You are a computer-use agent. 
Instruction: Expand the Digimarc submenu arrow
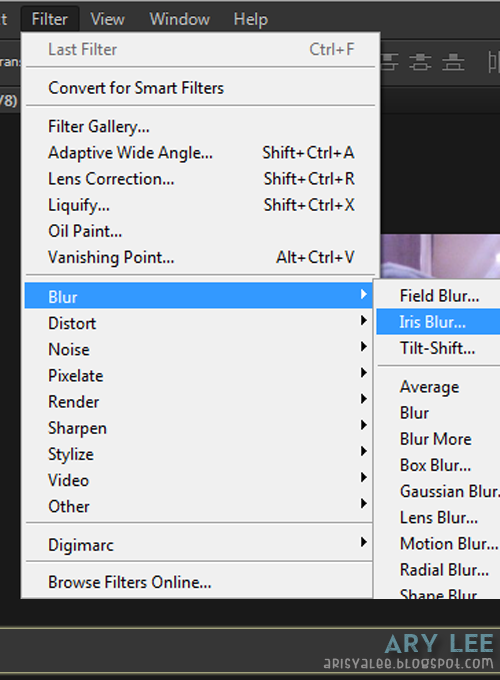364,542
